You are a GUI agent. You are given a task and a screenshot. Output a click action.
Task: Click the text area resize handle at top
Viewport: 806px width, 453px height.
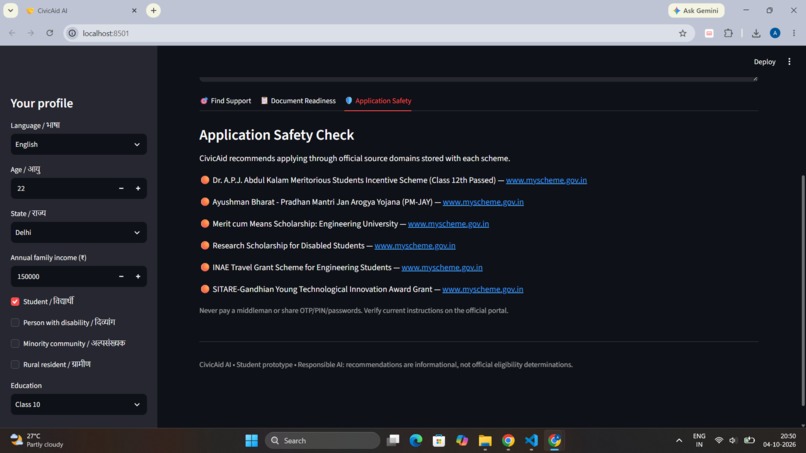pos(755,79)
